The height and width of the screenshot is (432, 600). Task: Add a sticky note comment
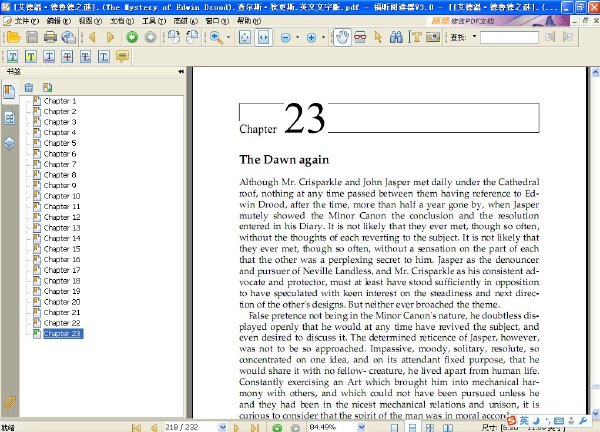122,57
